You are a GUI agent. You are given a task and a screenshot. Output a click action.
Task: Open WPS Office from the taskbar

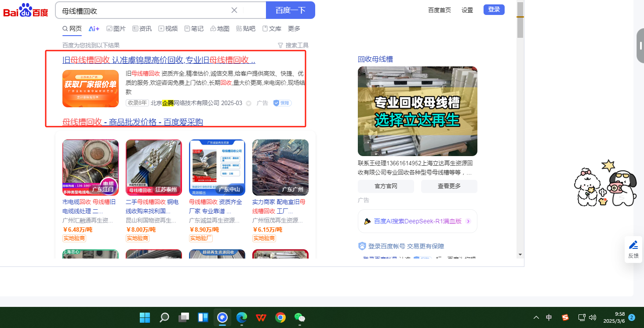coord(261,317)
